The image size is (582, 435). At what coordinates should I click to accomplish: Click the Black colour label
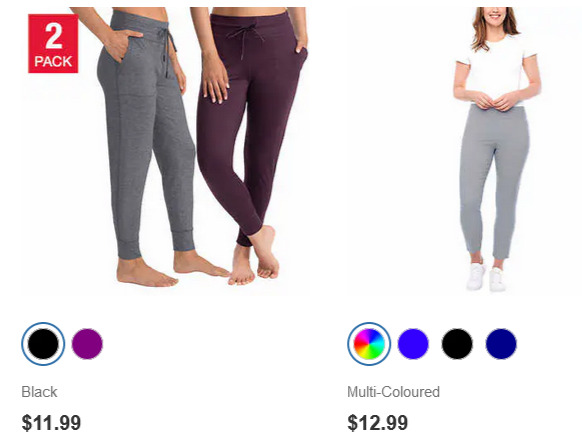point(39,392)
